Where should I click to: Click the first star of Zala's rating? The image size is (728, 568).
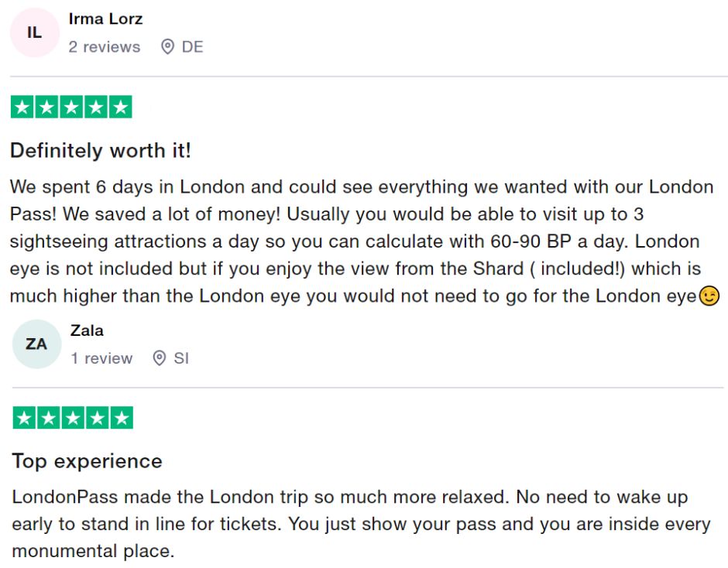point(25,419)
